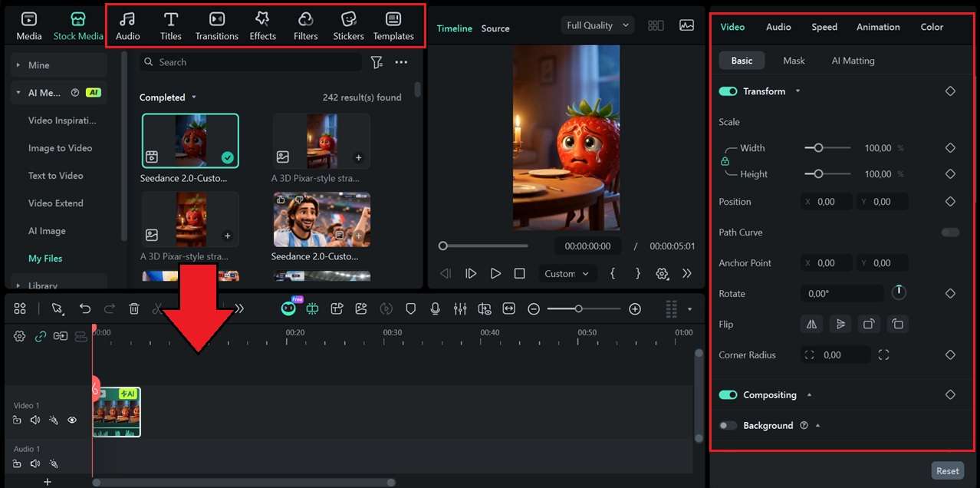Click the flip vertical icon
The image size is (980, 488).
coord(840,325)
